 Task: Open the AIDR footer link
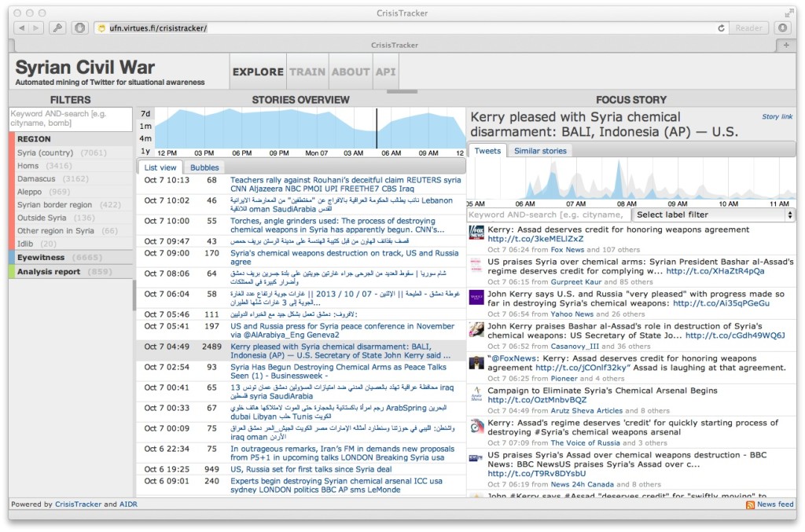coord(128,504)
